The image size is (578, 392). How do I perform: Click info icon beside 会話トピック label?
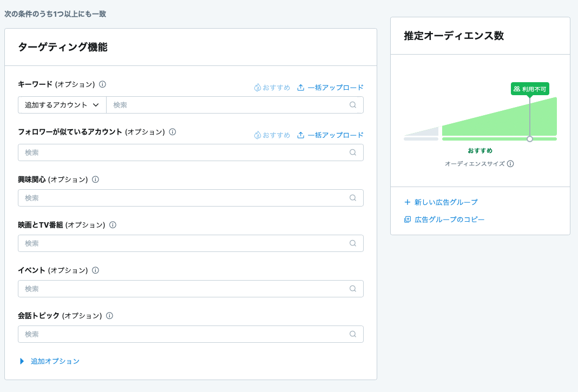tap(109, 316)
